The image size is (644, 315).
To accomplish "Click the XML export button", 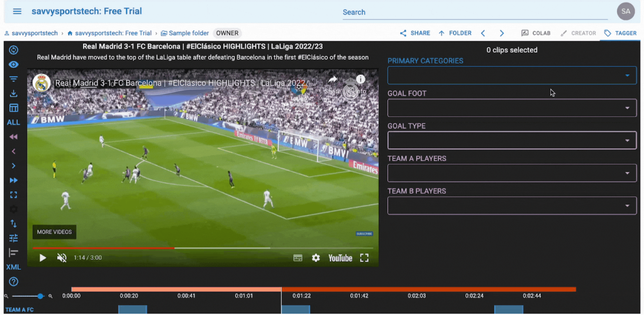I will [13, 267].
